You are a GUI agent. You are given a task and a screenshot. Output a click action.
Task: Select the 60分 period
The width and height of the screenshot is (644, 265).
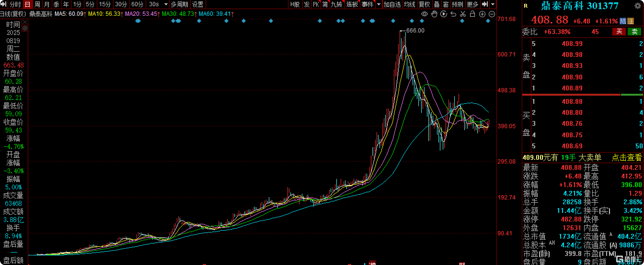coord(137,4)
